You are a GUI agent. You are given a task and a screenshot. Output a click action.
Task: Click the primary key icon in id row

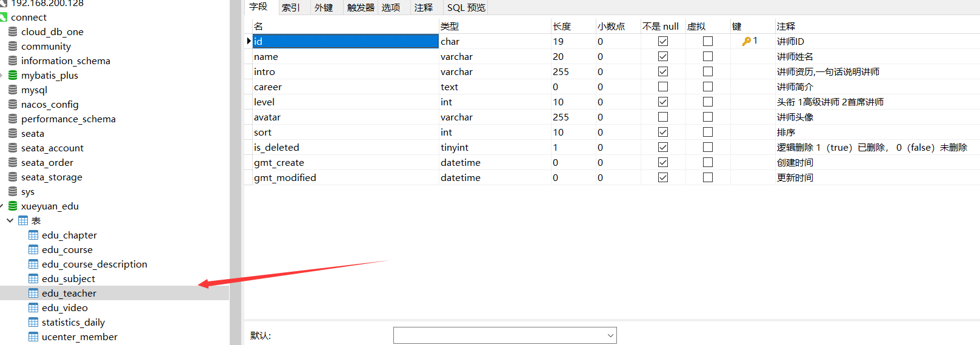747,42
